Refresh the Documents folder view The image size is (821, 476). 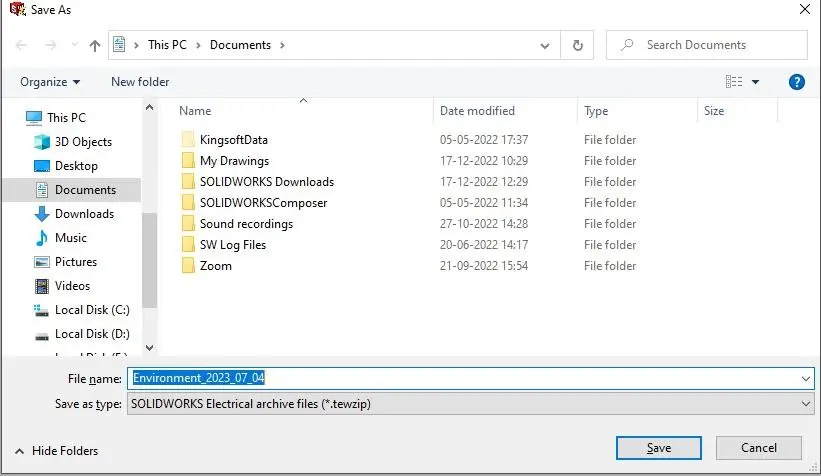[x=578, y=46]
